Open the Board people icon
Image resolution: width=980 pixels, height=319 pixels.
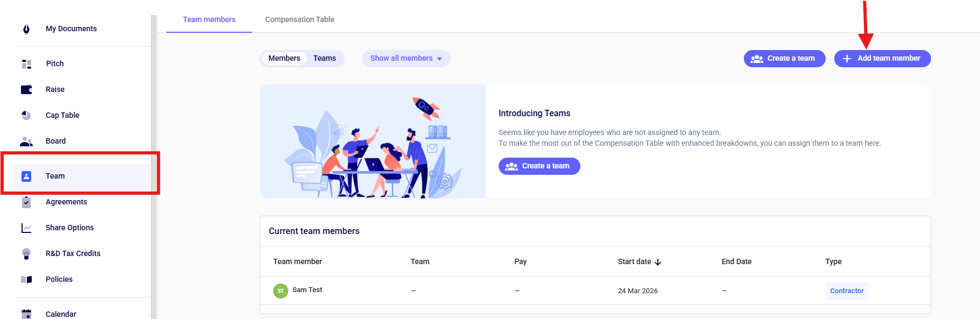pos(26,141)
